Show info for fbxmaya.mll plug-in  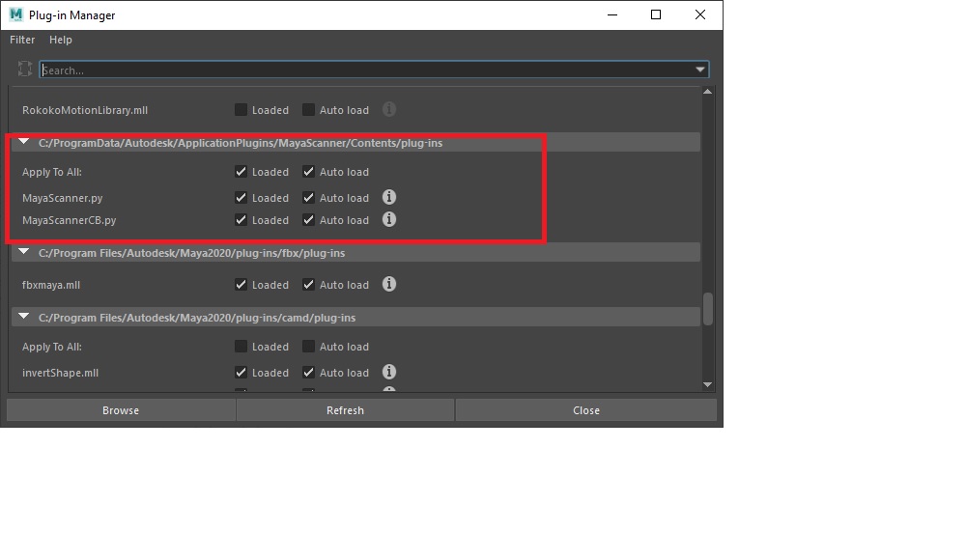click(x=388, y=284)
